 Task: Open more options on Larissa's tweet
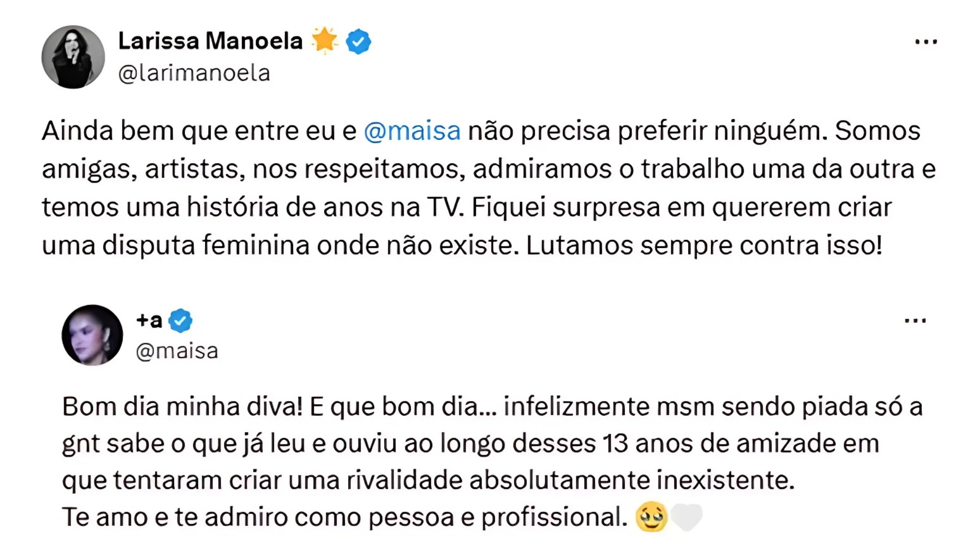tap(926, 42)
